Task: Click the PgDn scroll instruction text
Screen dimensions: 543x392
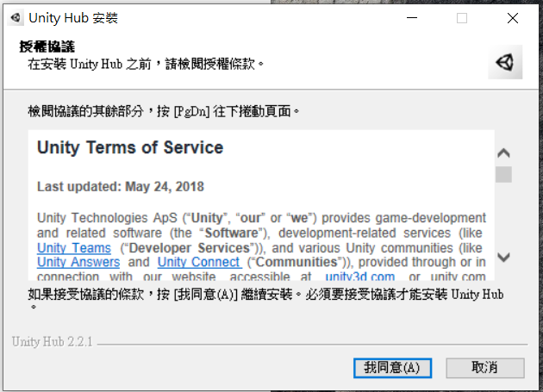Action: tap(164, 111)
